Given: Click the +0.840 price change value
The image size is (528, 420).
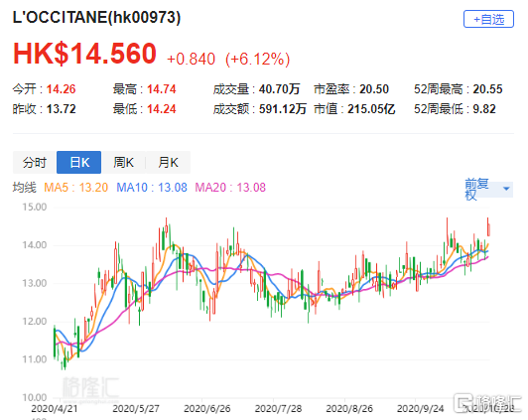Looking at the screenshot, I should 191,59.
